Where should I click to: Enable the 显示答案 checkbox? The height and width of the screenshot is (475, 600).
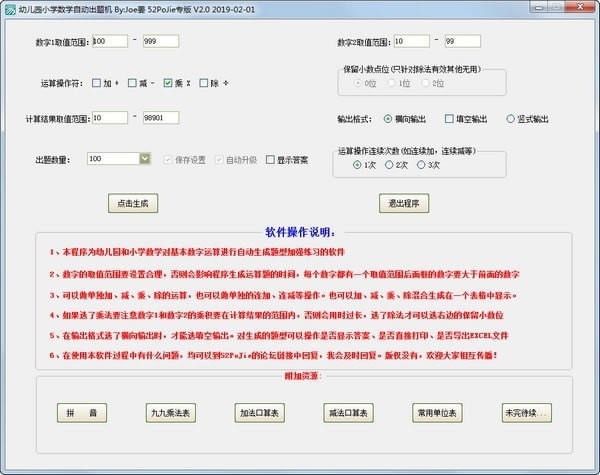270,159
